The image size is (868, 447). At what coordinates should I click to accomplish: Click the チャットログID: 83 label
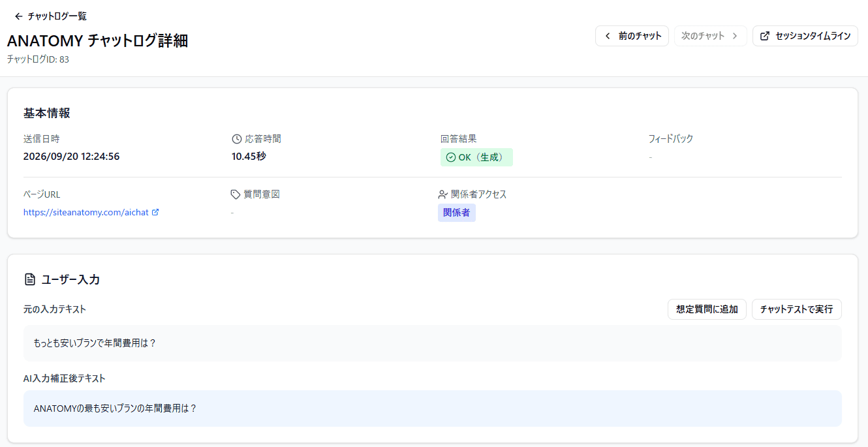38,59
